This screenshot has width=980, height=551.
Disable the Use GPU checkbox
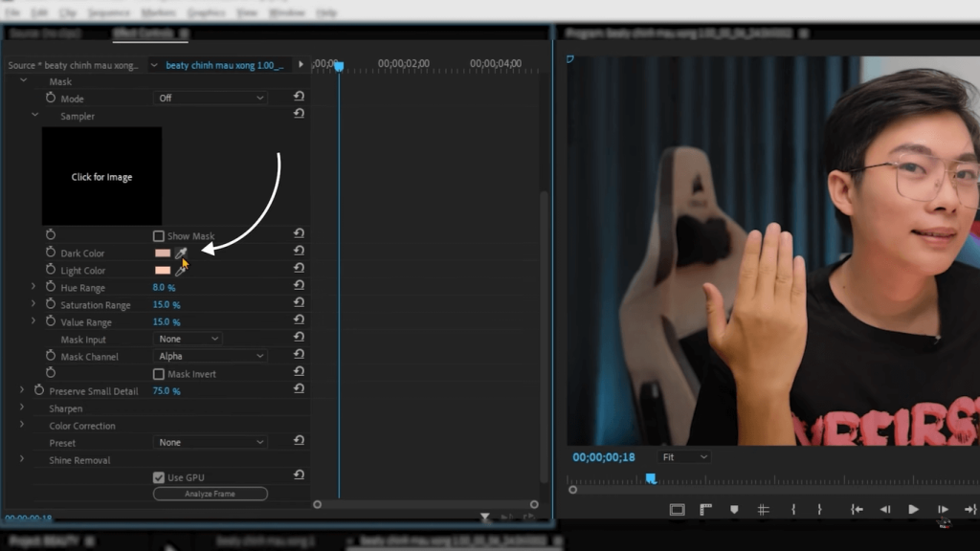tap(159, 476)
